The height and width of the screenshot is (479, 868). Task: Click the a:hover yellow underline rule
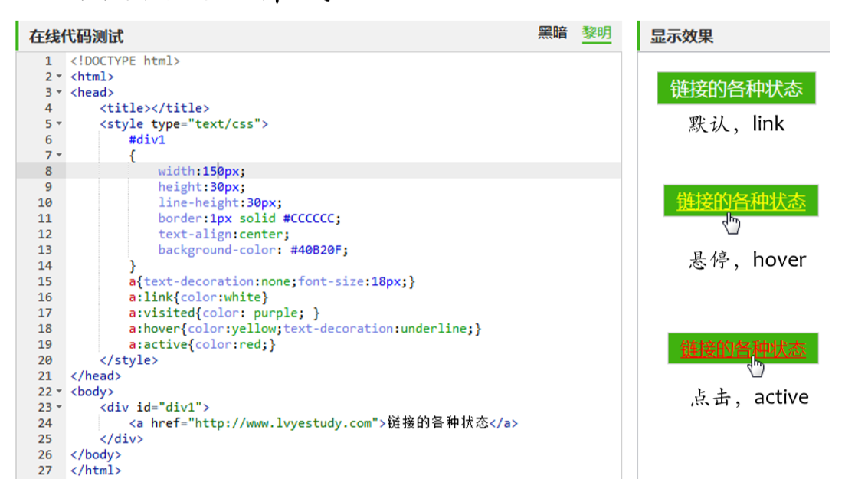[305, 328]
